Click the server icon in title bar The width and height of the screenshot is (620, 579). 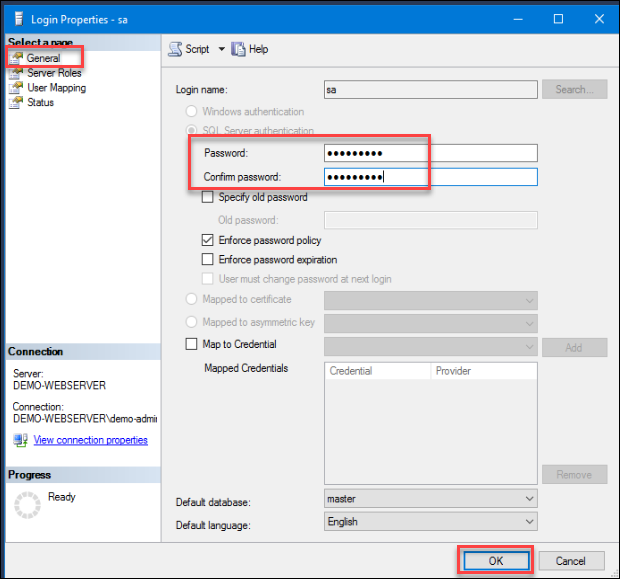point(19,19)
